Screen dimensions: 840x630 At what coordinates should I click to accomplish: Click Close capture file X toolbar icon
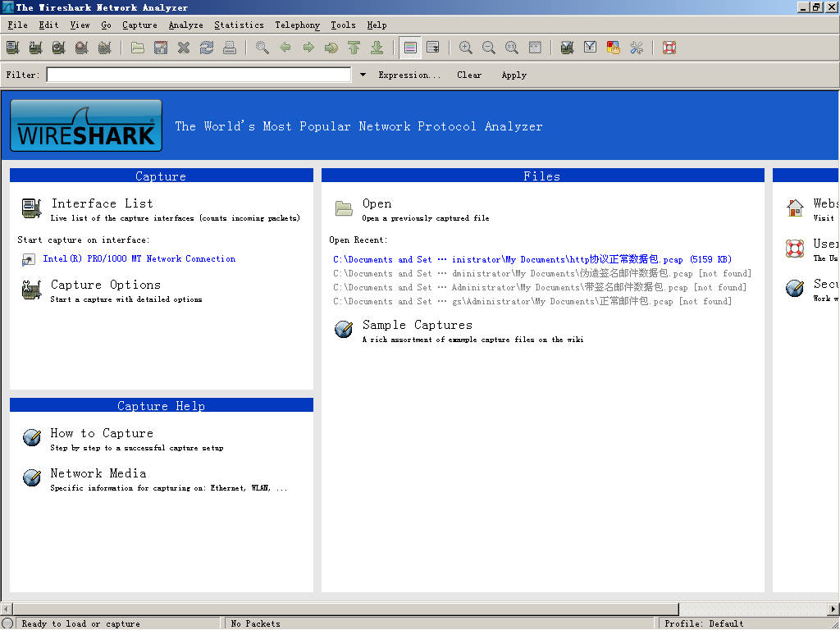[x=184, y=48]
